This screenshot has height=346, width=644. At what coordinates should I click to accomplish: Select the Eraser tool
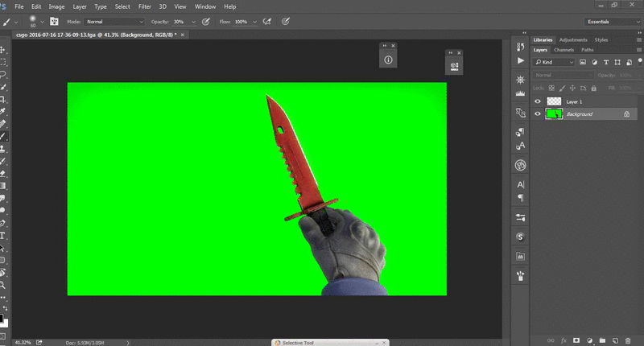coord(2,173)
